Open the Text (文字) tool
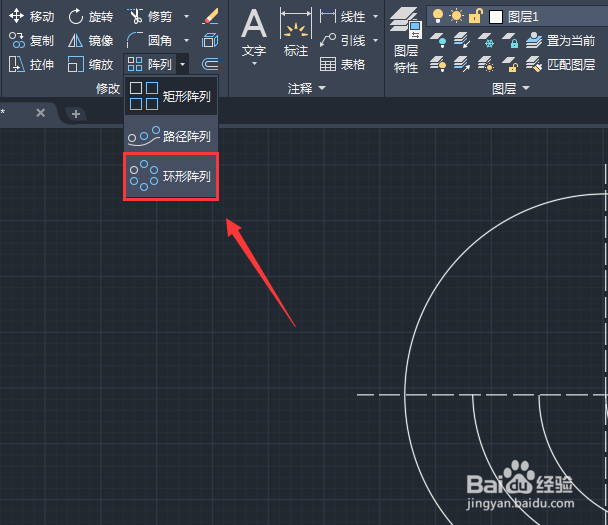Image resolution: width=608 pixels, height=525 pixels. [x=254, y=33]
